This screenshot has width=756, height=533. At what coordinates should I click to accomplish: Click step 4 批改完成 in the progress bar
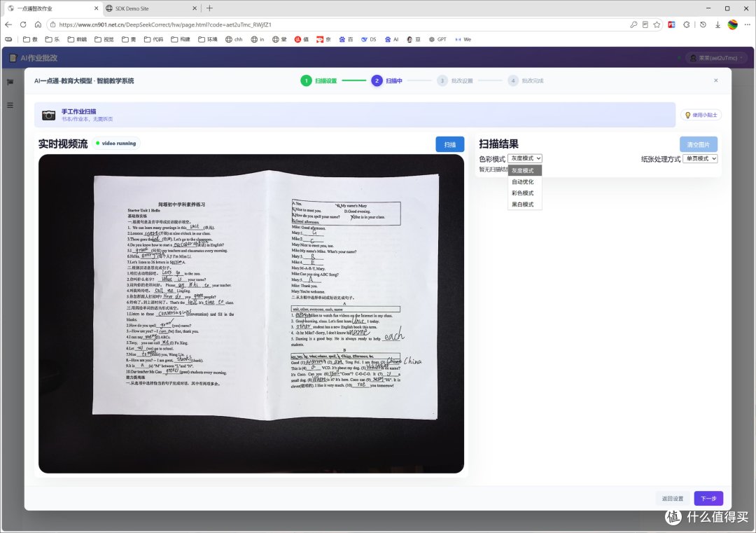[526, 81]
